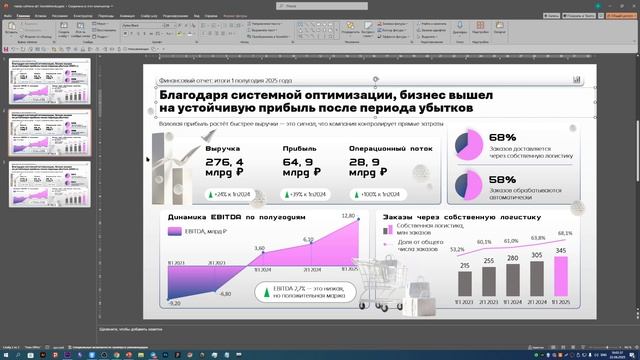Select slide 3 thumbnail

pyautogui.click(x=50, y=184)
